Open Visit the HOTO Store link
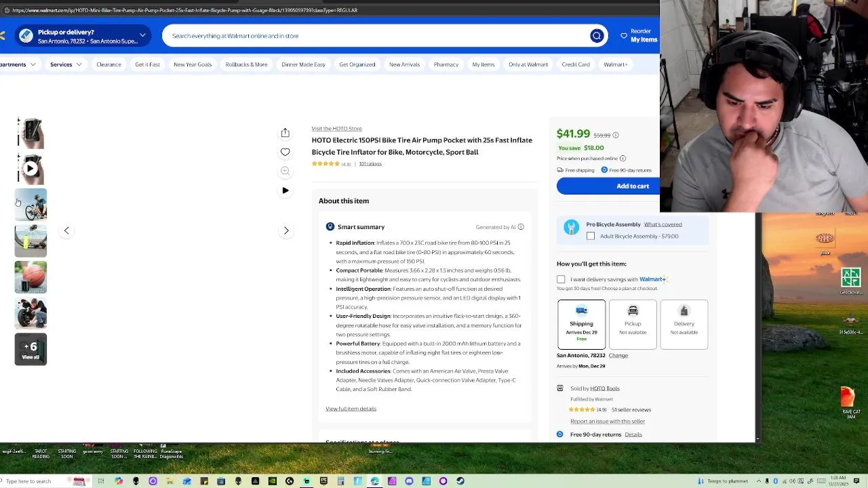The image size is (868, 488). tap(336, 129)
